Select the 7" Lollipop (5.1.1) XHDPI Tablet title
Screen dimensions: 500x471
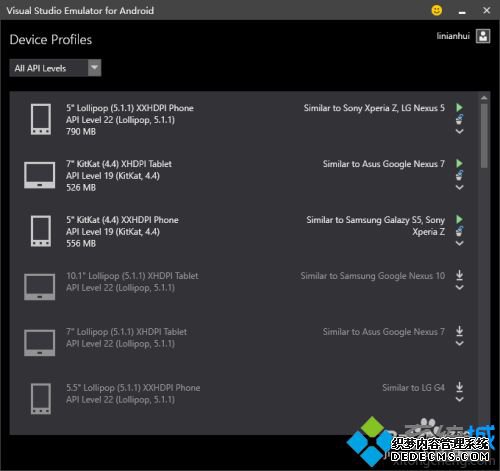point(126,332)
